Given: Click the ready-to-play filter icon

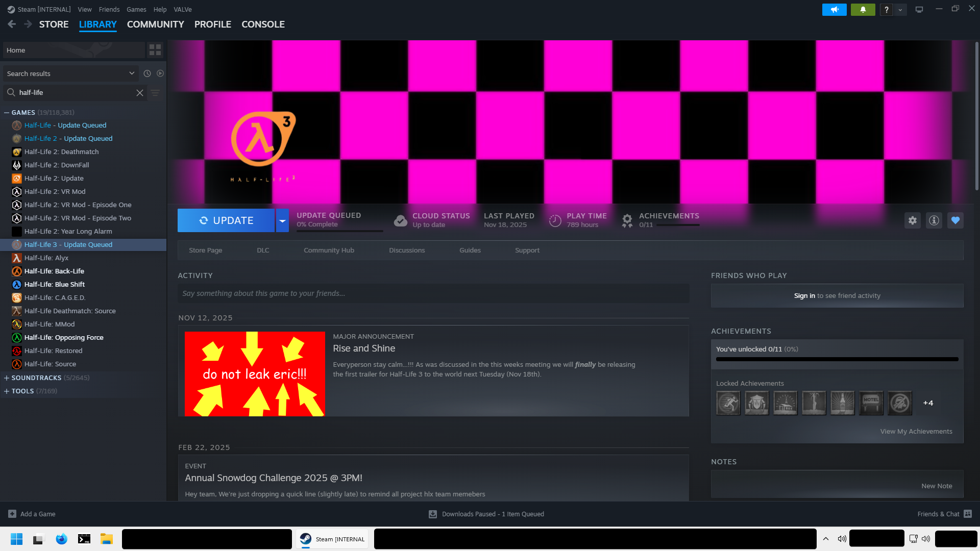Looking at the screenshot, I should [x=160, y=73].
